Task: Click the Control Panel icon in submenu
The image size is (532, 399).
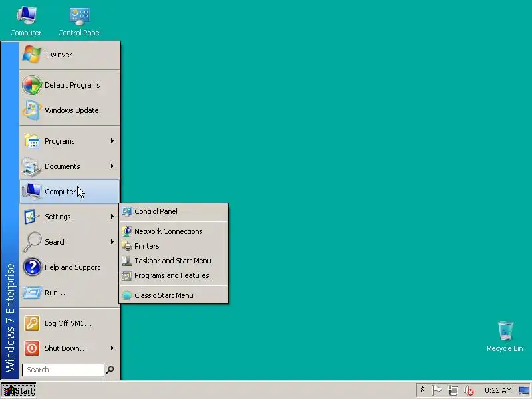Action: [x=127, y=211]
